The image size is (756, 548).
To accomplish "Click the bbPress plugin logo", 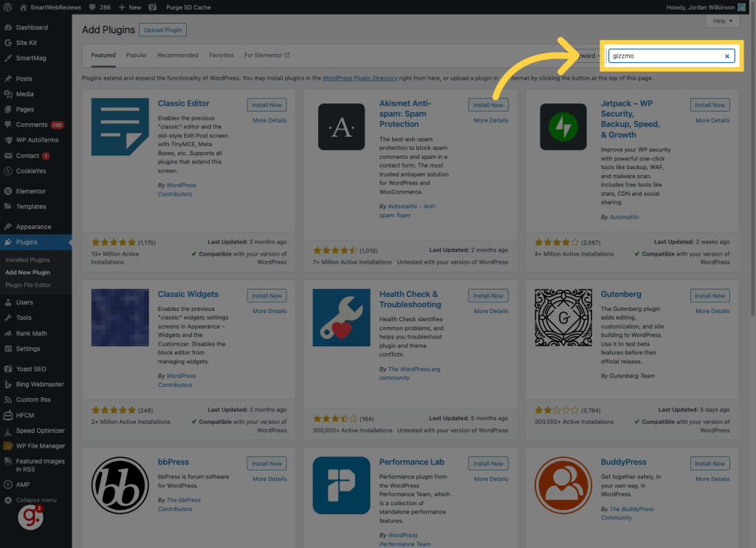I will (120, 485).
